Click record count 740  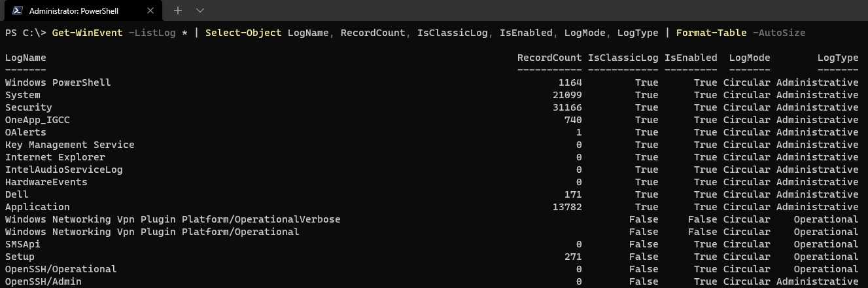tap(573, 120)
